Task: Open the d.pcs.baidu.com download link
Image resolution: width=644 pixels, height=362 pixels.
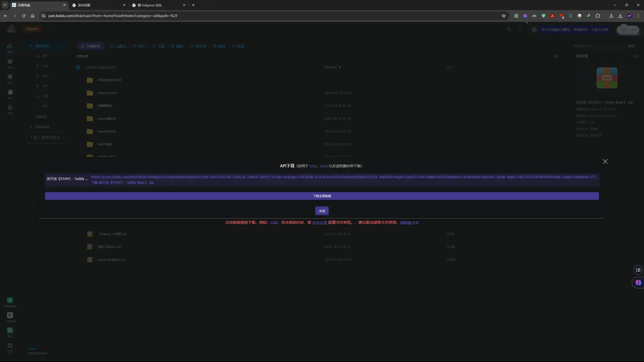Action: [x=344, y=177]
